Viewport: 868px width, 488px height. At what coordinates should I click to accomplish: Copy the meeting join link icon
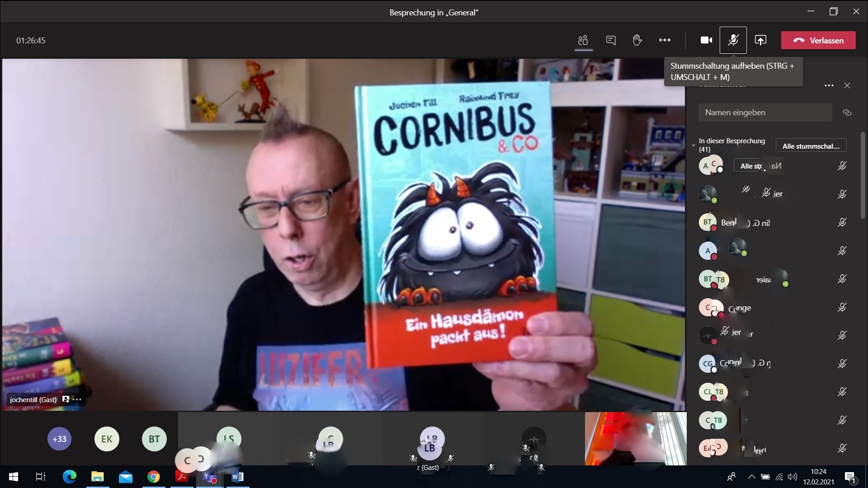(x=847, y=113)
